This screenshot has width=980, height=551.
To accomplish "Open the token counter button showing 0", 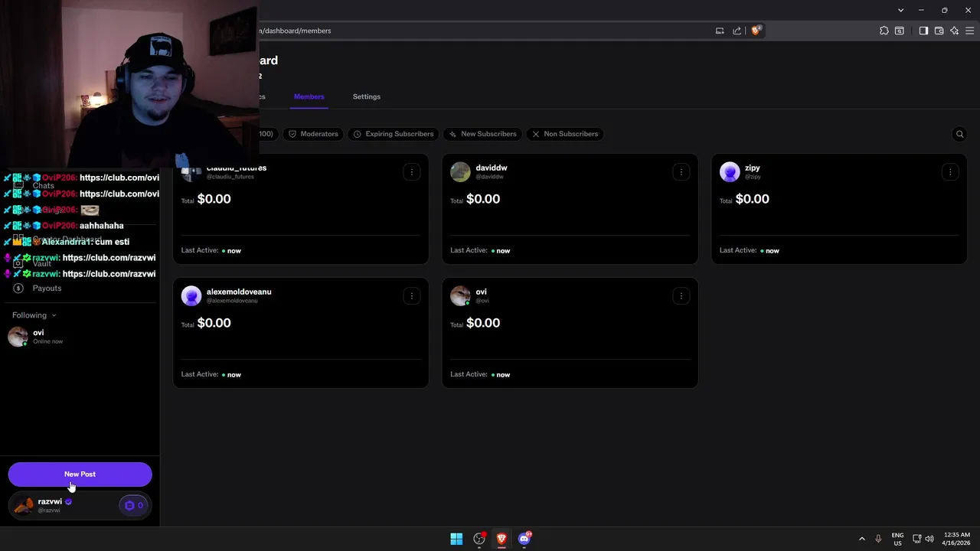I will [x=133, y=505].
